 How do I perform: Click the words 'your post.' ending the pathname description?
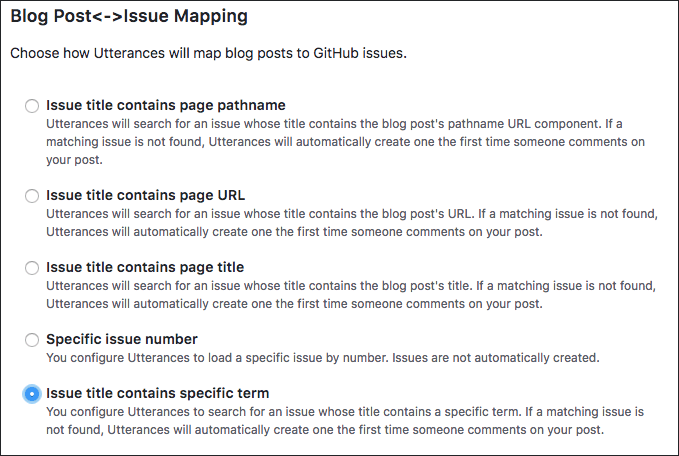tap(74, 160)
